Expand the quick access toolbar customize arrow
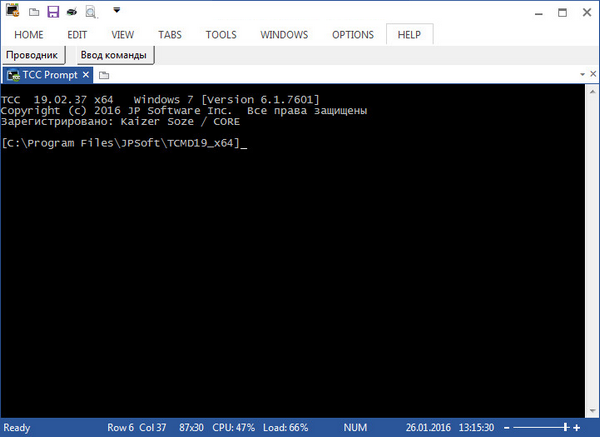600x437 pixels. point(117,10)
